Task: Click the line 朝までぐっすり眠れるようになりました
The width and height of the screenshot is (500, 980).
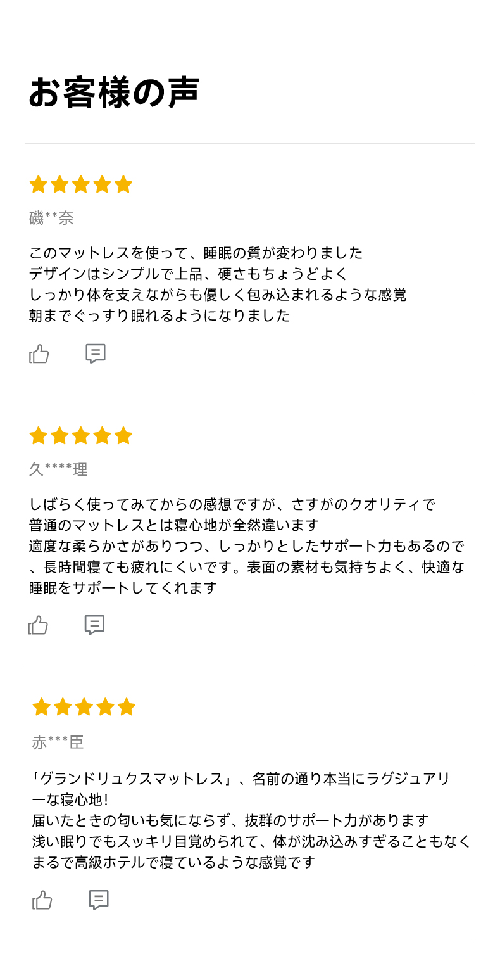Action: pyautogui.click(x=159, y=315)
